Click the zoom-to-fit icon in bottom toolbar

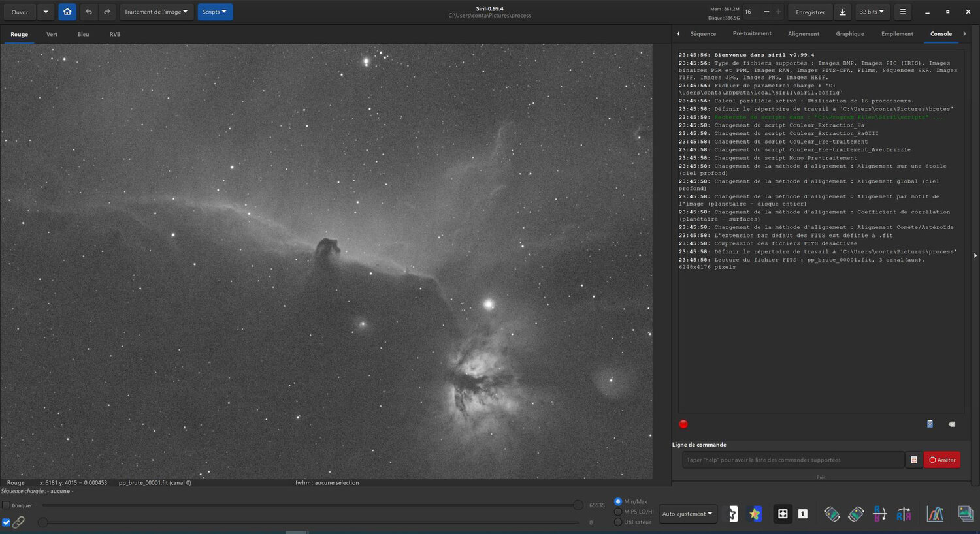point(783,514)
